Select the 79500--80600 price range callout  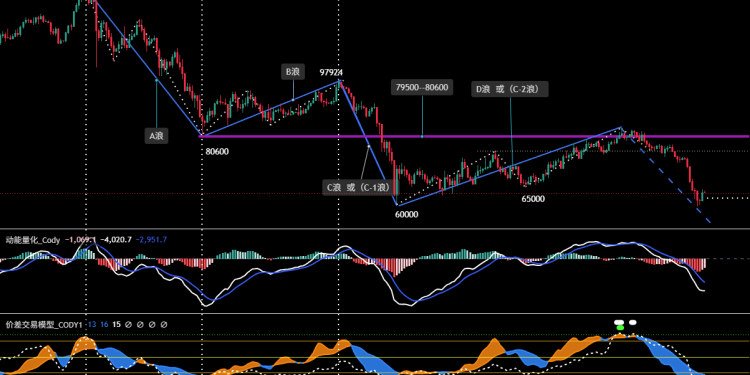pos(422,88)
